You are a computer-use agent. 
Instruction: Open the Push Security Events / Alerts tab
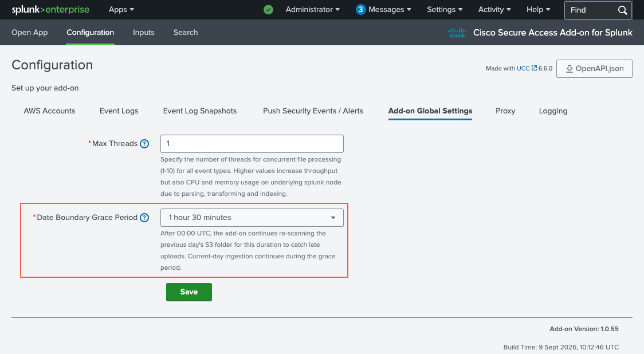pos(313,111)
